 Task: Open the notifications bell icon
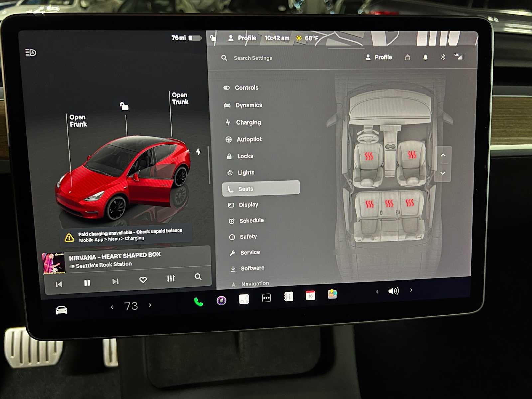425,57
